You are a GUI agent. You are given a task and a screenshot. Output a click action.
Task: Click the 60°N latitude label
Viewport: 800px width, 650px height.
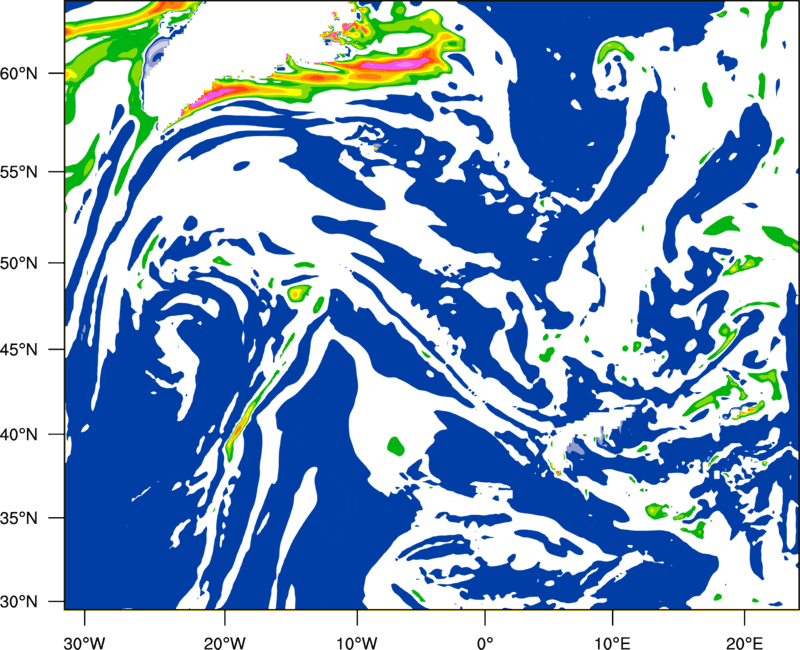[x=19, y=73]
